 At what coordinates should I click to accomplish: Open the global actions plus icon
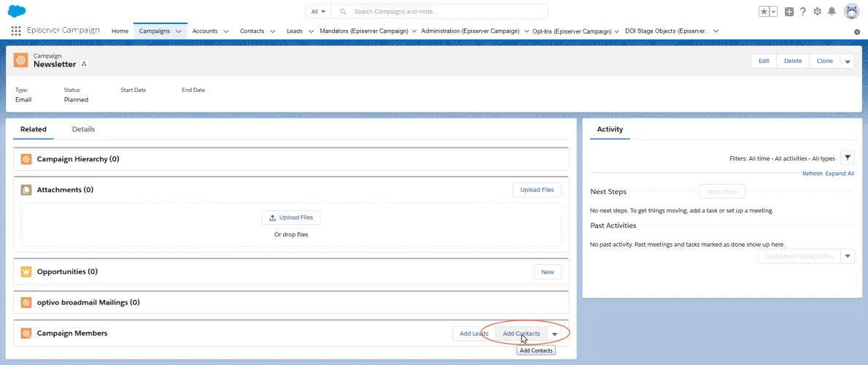[789, 12]
